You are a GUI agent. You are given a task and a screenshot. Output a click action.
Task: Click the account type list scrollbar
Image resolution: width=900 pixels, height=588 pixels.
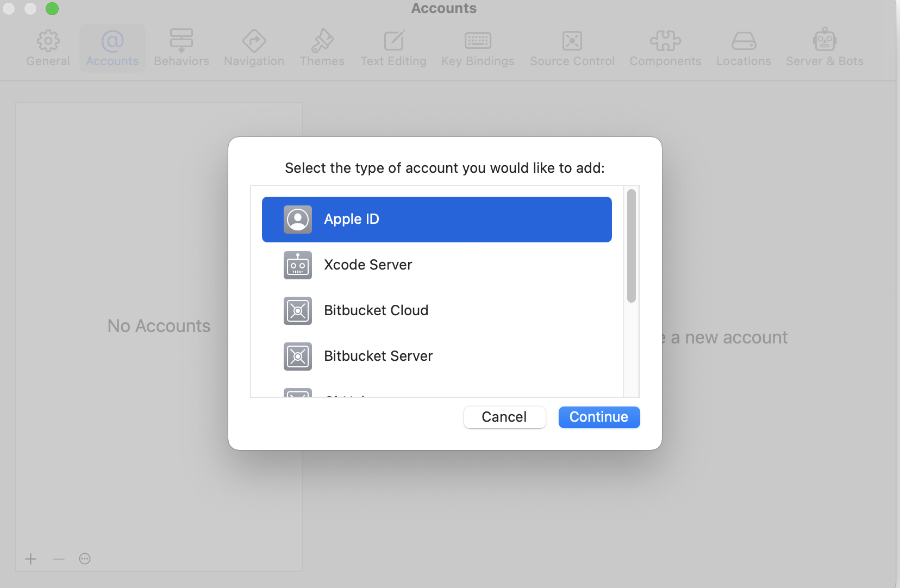631,246
